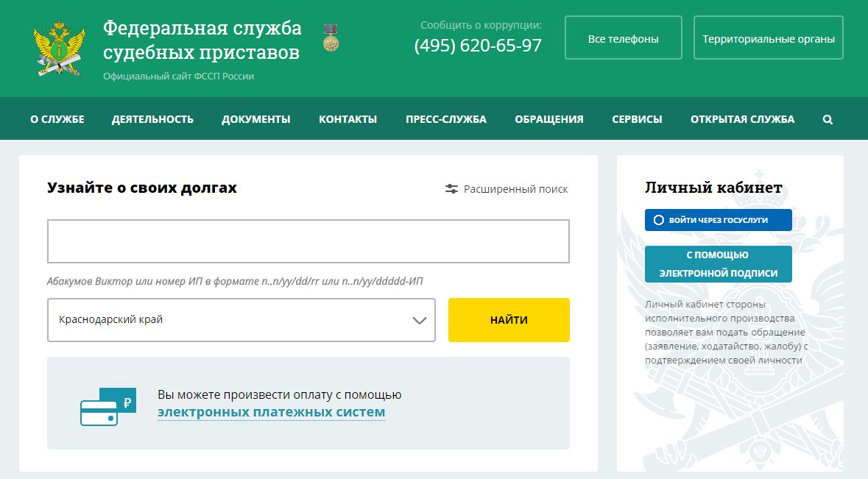This screenshot has height=479, width=868.
Task: Click the advanced search sliders icon
Action: click(452, 189)
